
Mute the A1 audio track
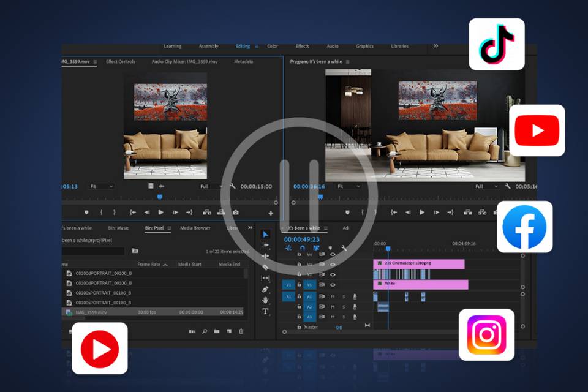[x=333, y=297]
